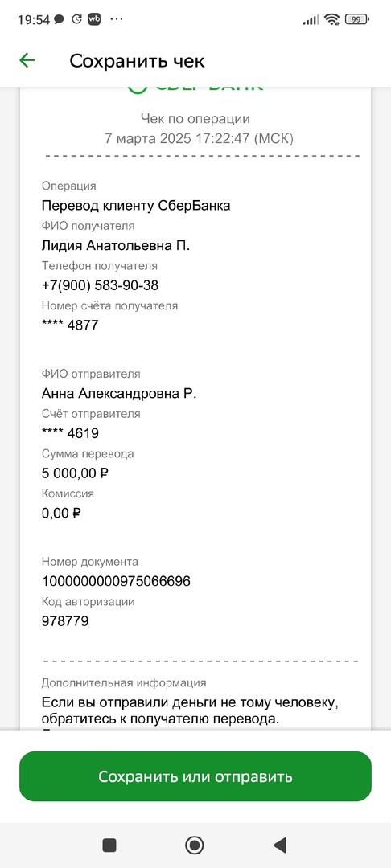391x868 pixels.
Task: Tap the authorization code 978779
Action: (65, 621)
